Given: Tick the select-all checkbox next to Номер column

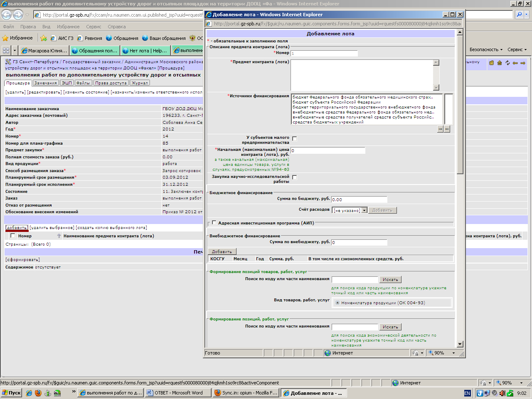Looking at the screenshot, I should (x=12, y=236).
